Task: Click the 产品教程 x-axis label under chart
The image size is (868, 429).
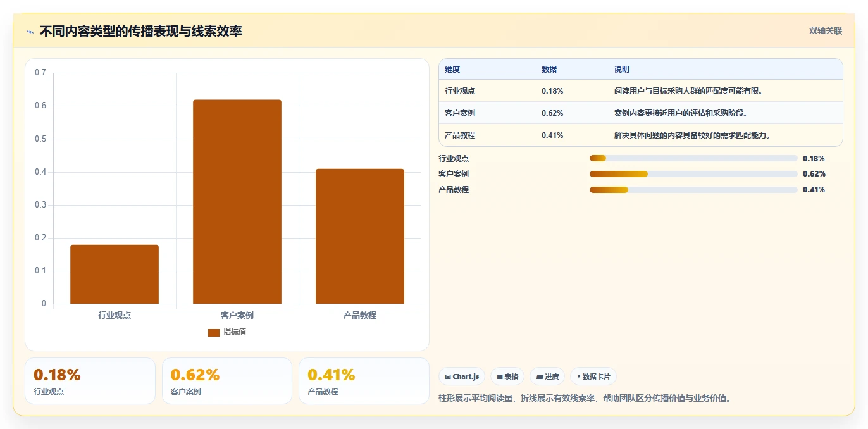Action: tap(360, 315)
